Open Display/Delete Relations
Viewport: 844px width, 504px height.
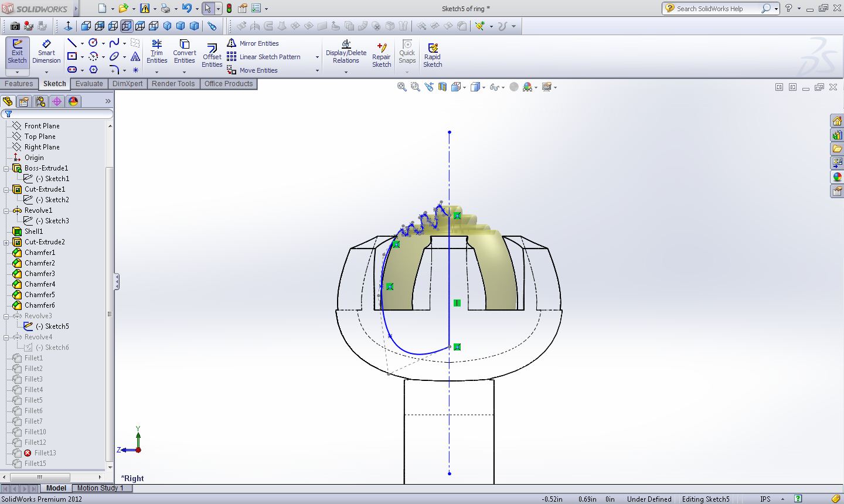tap(346, 52)
